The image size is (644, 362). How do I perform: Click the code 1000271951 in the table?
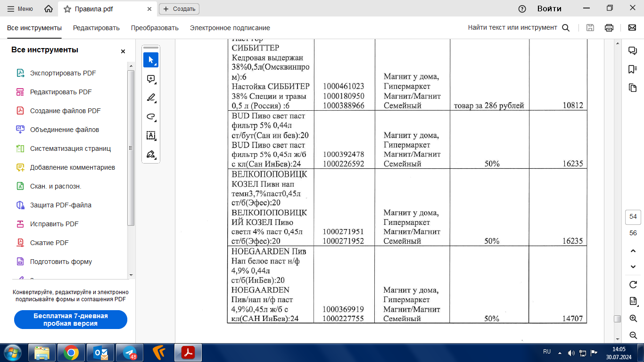pyautogui.click(x=344, y=231)
